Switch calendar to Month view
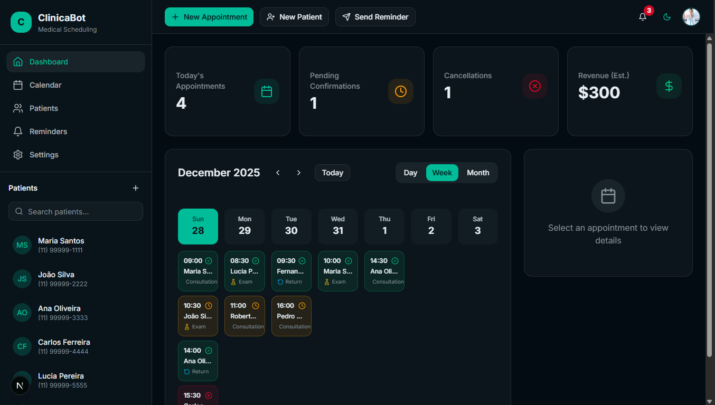Viewport: 715px width, 405px height. point(478,173)
